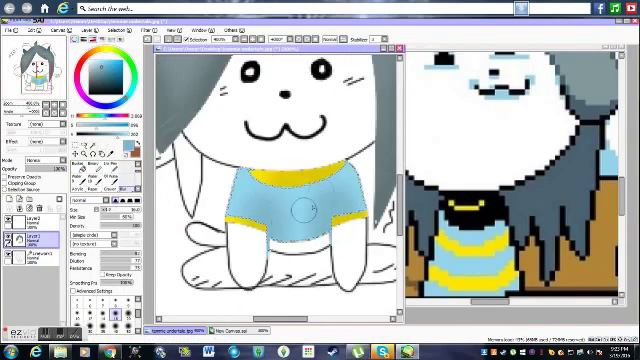Open Skype from the taskbar
The width and height of the screenshot is (640, 360).
tap(382, 352)
